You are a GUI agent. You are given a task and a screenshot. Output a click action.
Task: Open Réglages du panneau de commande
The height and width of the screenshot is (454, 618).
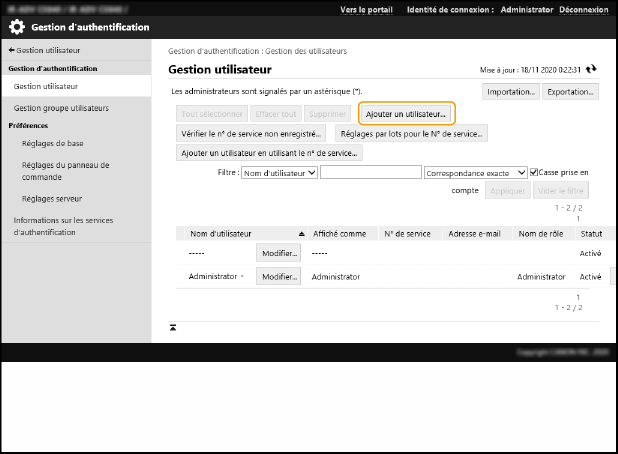pos(65,171)
